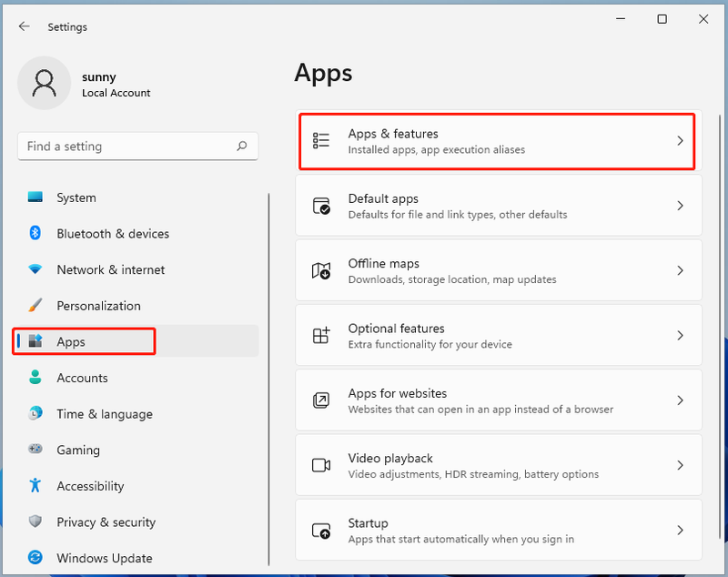This screenshot has height=577, width=728.
Task: Click the Bluetooth icon in sidebar
Action: coord(35,233)
